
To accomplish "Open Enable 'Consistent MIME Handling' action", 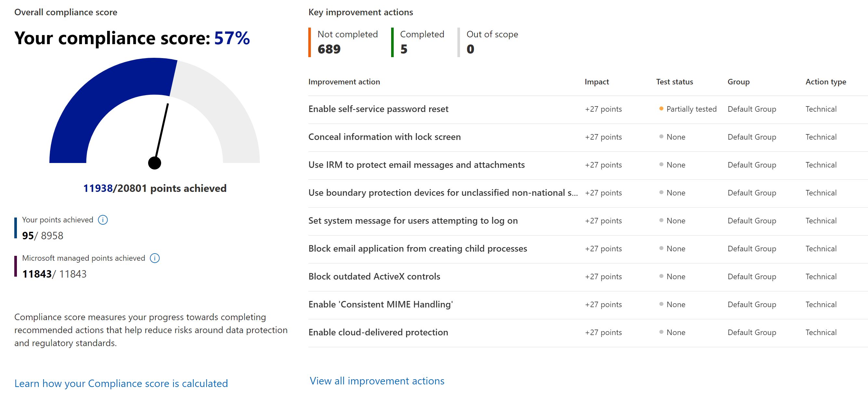I will [x=380, y=305].
